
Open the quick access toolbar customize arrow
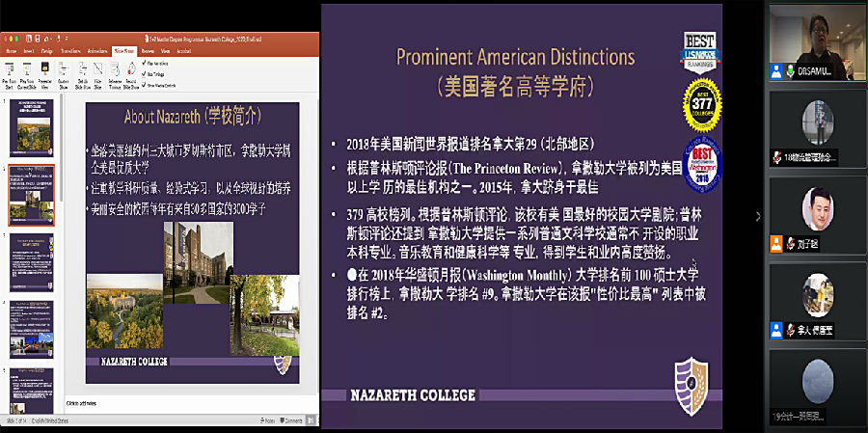66,39
